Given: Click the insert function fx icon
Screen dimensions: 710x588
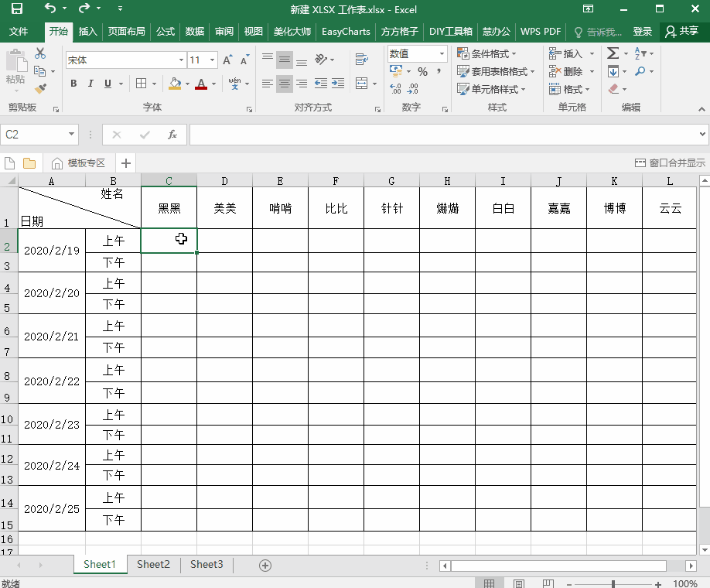Looking at the screenshot, I should 172,135.
